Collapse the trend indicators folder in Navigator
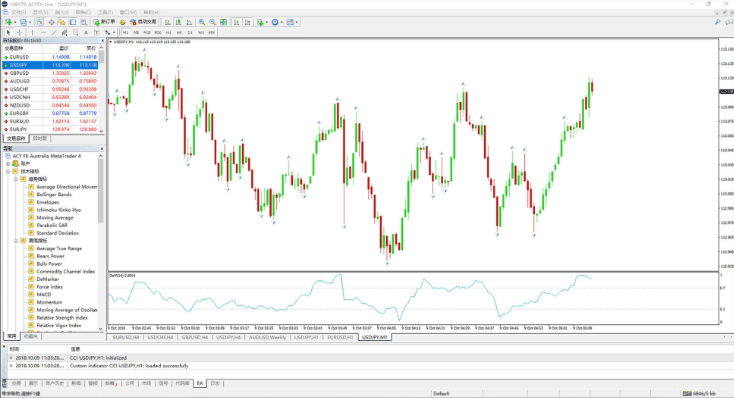Viewport: 734px width, 398px height. [16, 179]
